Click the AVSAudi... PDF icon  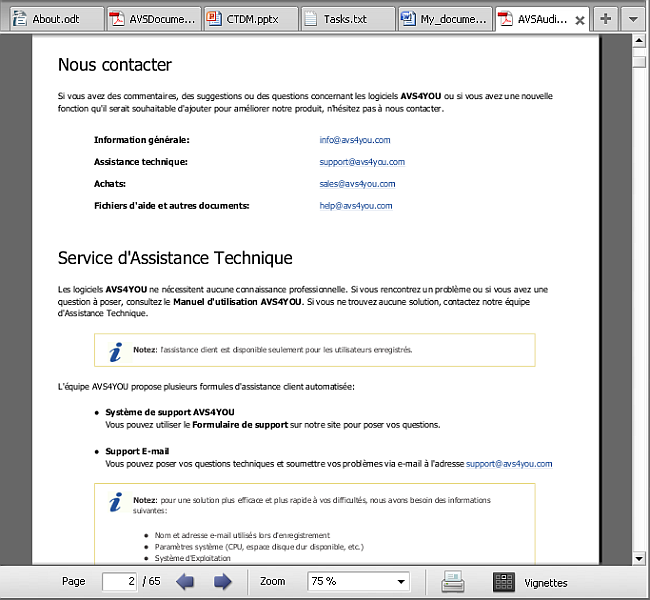point(505,19)
